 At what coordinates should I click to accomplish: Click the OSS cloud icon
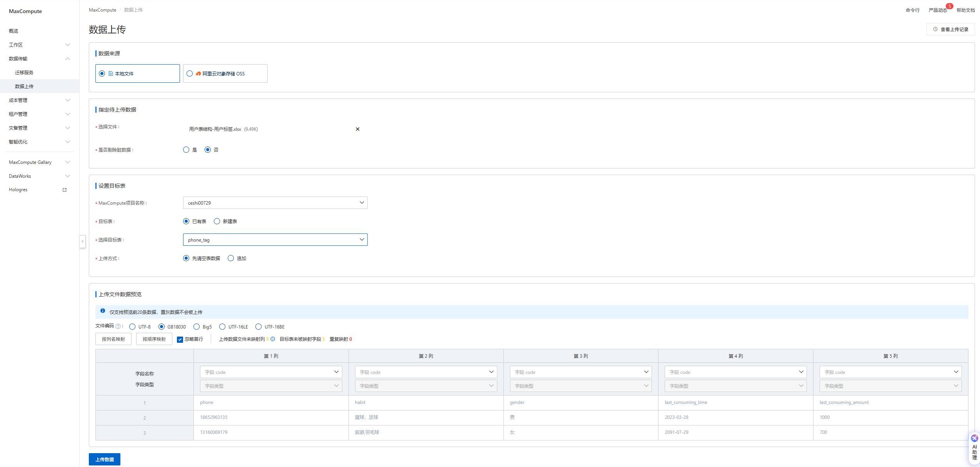click(x=198, y=73)
